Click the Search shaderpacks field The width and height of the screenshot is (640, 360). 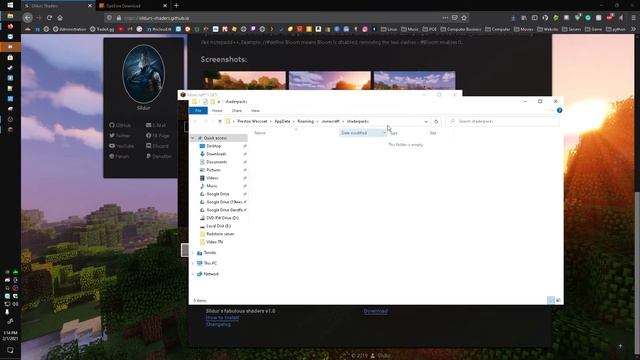pyautogui.click(x=502, y=121)
